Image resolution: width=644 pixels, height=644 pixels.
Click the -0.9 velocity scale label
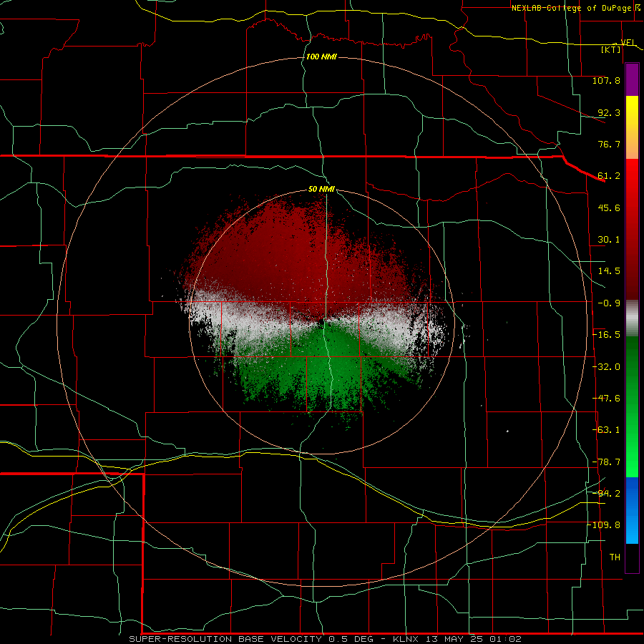pos(609,303)
